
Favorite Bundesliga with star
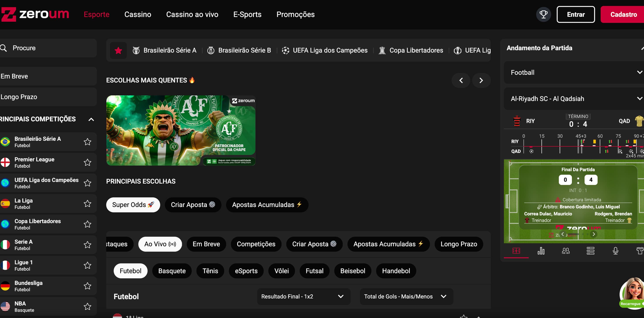pyautogui.click(x=87, y=286)
